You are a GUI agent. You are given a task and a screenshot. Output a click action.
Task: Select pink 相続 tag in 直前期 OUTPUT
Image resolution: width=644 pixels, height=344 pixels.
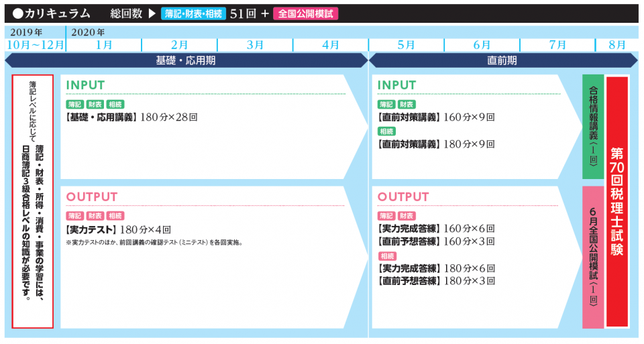tap(386, 255)
